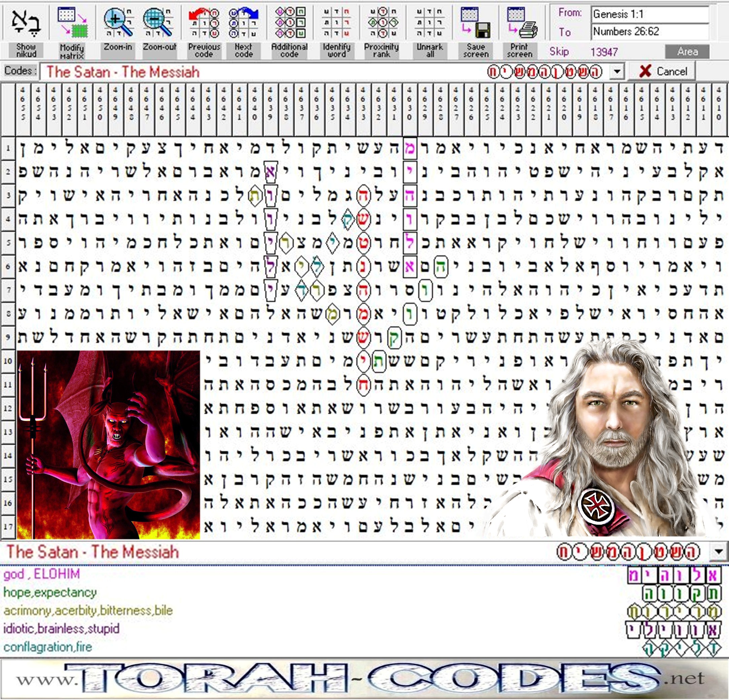Click the Identify word icon

[x=336, y=22]
